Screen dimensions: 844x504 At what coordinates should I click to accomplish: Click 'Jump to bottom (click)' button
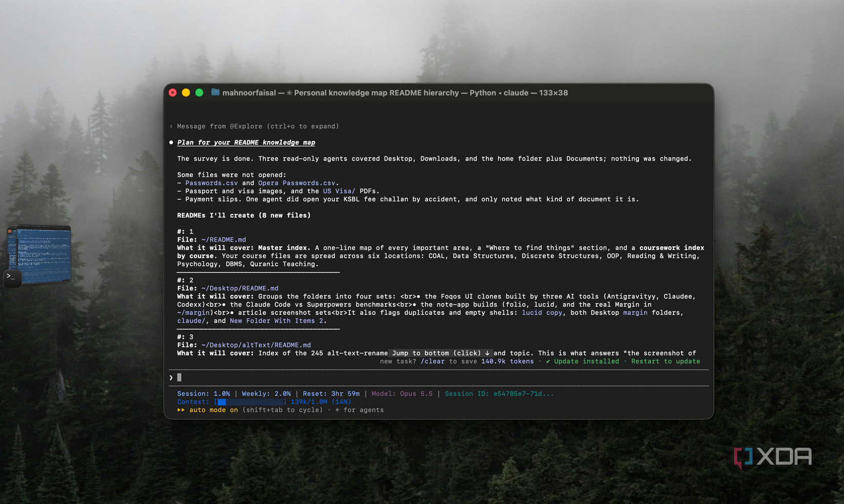point(440,353)
